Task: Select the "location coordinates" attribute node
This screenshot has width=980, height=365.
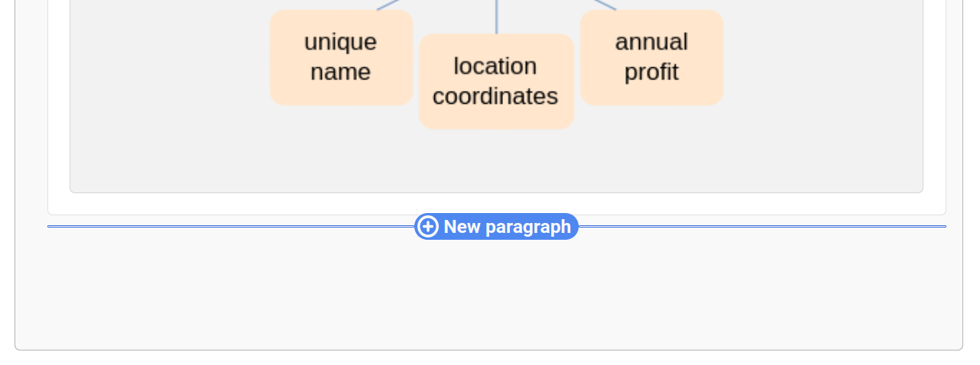Action: tap(496, 82)
